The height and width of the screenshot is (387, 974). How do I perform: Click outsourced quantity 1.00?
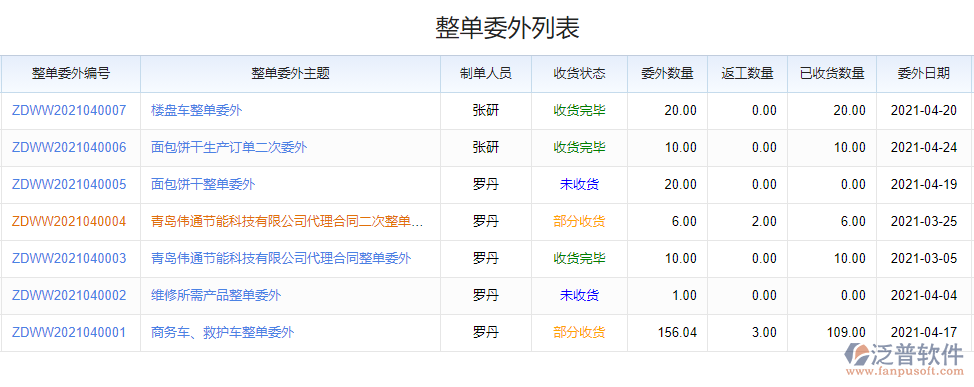point(685,296)
